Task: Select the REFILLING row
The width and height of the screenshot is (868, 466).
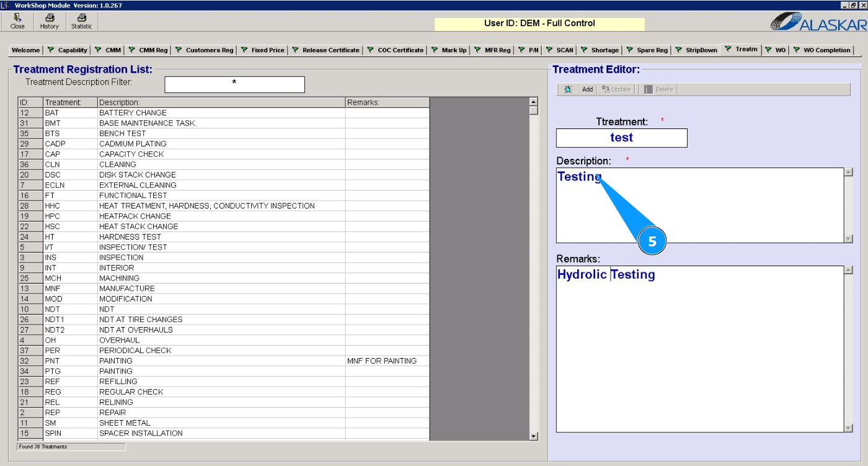Action: [x=223, y=382]
